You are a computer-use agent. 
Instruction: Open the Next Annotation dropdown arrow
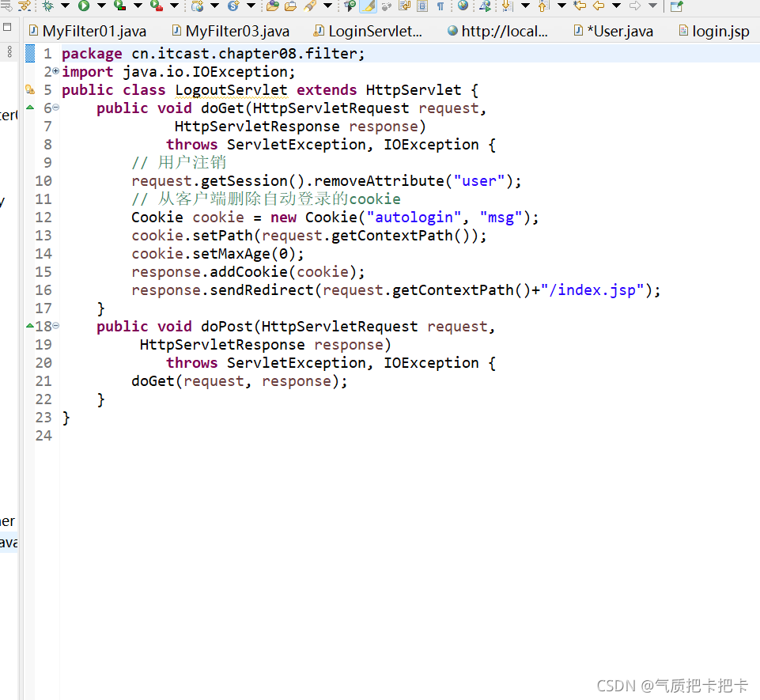coord(525,6)
